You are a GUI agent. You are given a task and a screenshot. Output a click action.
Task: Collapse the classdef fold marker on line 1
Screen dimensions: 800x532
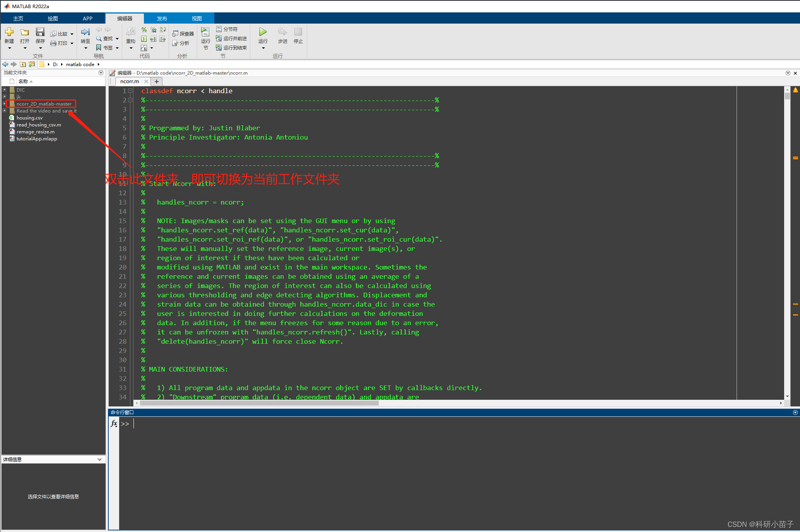click(x=130, y=91)
